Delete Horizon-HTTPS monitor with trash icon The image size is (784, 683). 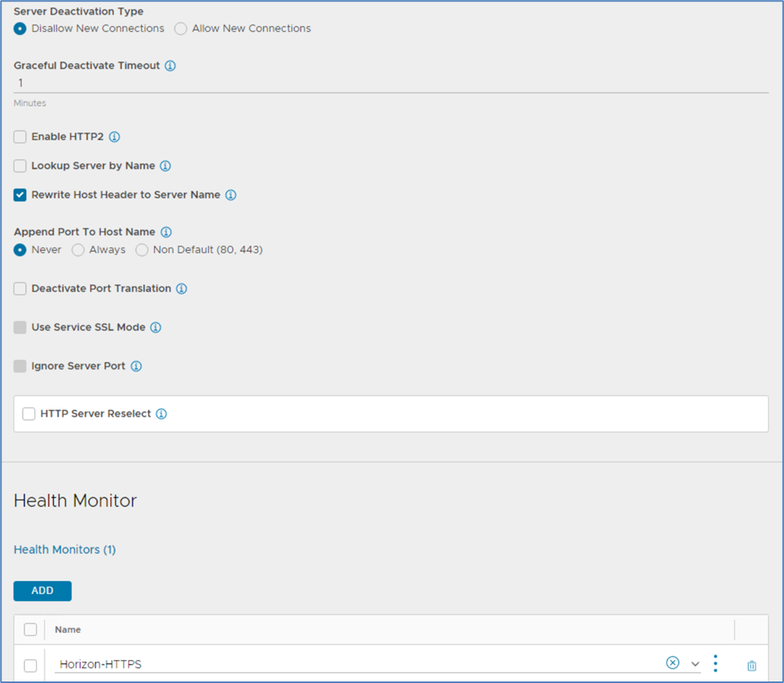(752, 665)
